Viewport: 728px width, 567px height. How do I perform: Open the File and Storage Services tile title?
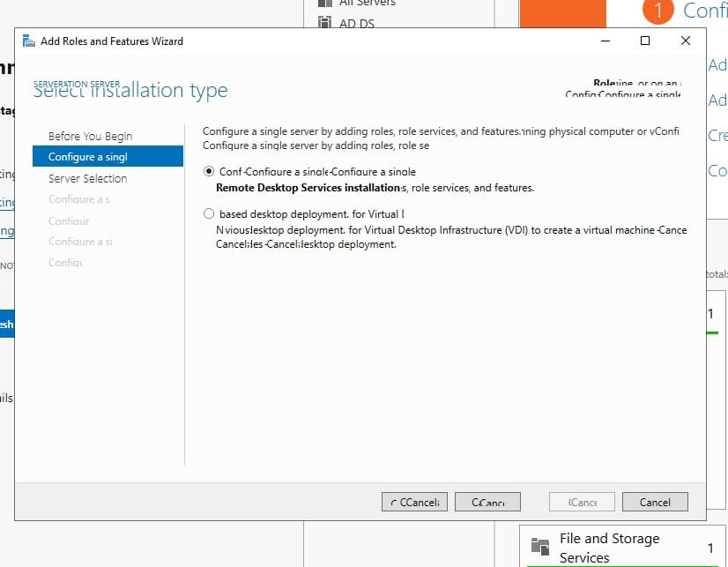point(609,548)
